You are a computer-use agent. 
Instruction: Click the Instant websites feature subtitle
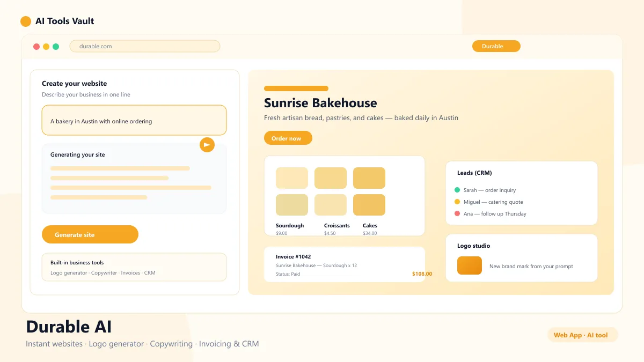coord(142,344)
